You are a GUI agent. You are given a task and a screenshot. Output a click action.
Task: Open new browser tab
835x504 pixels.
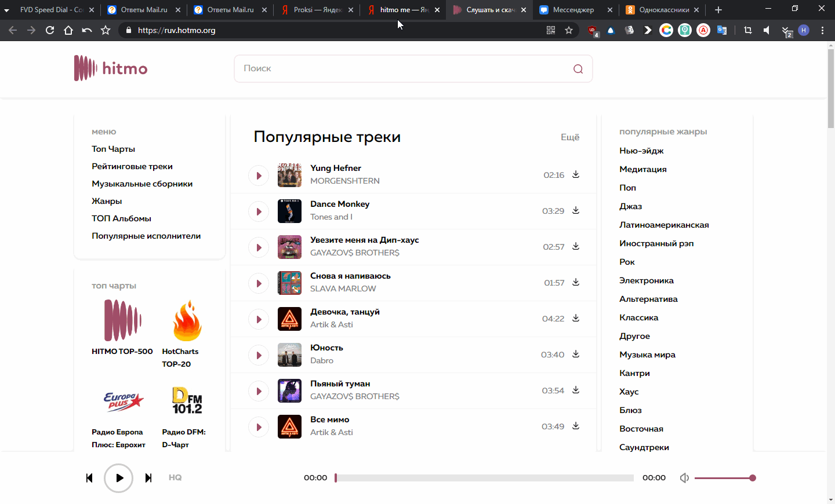pyautogui.click(x=718, y=10)
